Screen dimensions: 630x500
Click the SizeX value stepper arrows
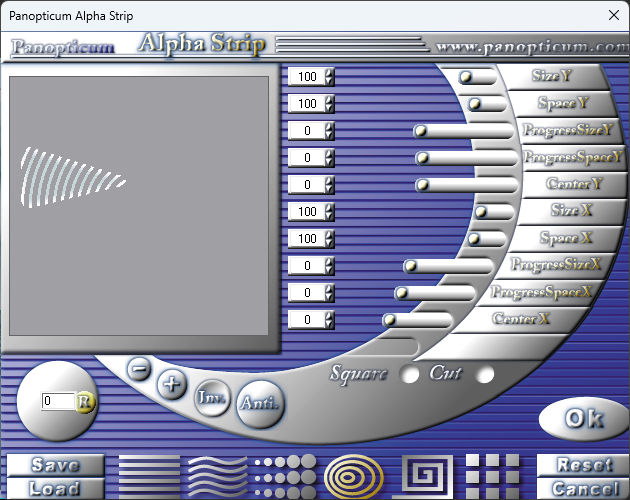point(329,212)
